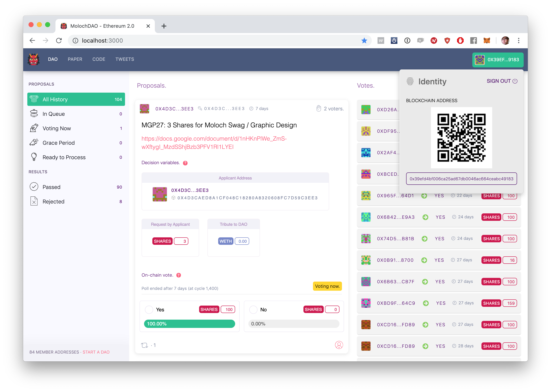Click the bookmark star in address bar

click(364, 41)
